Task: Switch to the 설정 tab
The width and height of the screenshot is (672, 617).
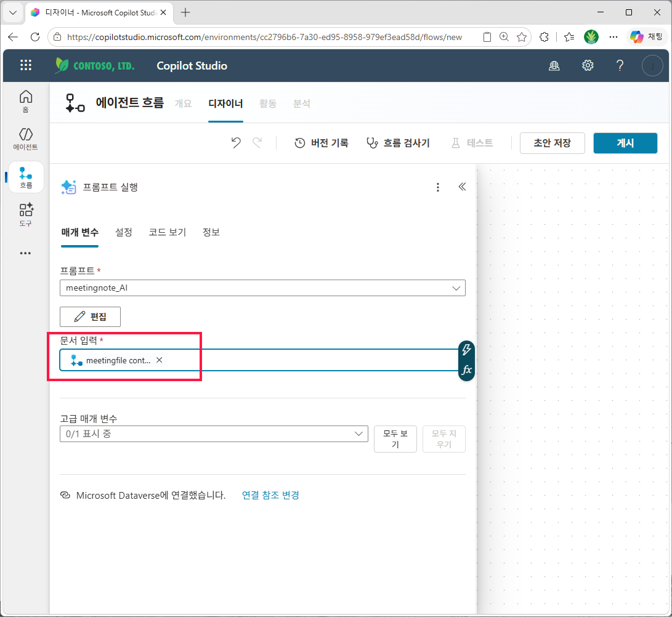Action: pos(124,232)
